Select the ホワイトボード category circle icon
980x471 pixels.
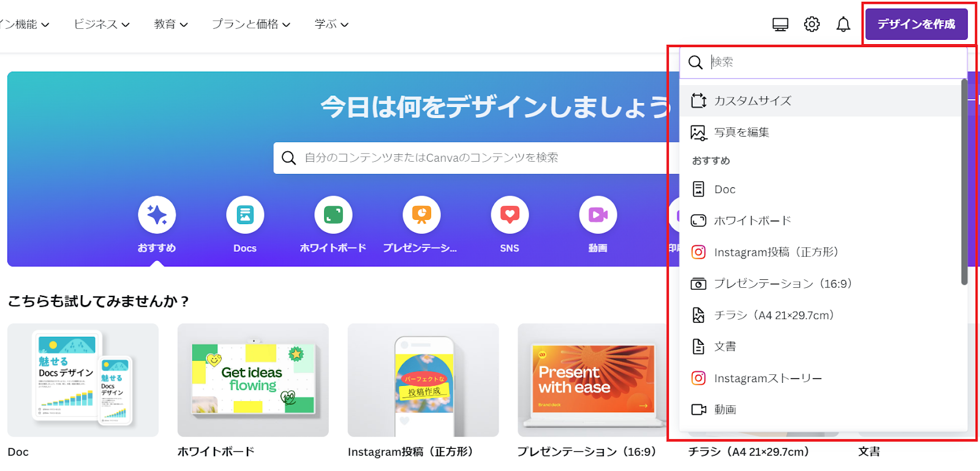(333, 215)
